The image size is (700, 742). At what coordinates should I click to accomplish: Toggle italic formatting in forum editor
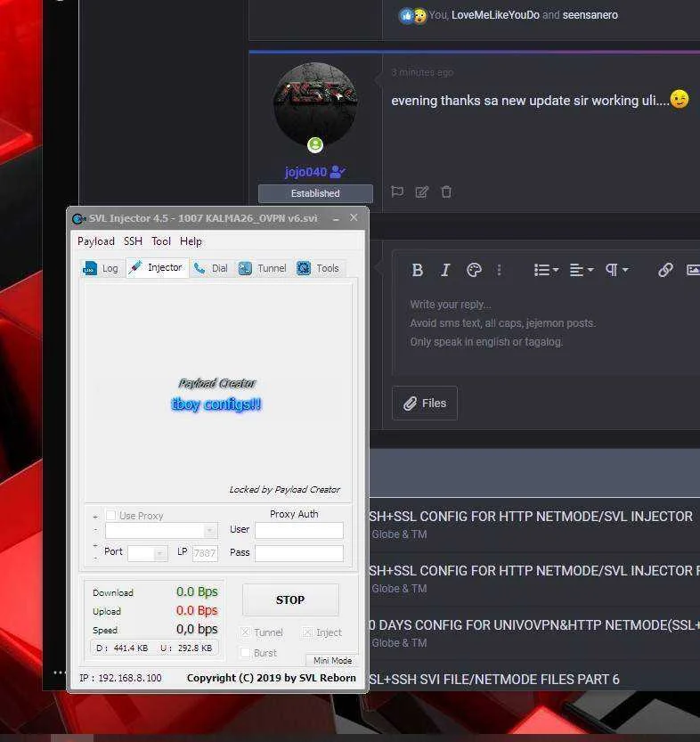(445, 270)
